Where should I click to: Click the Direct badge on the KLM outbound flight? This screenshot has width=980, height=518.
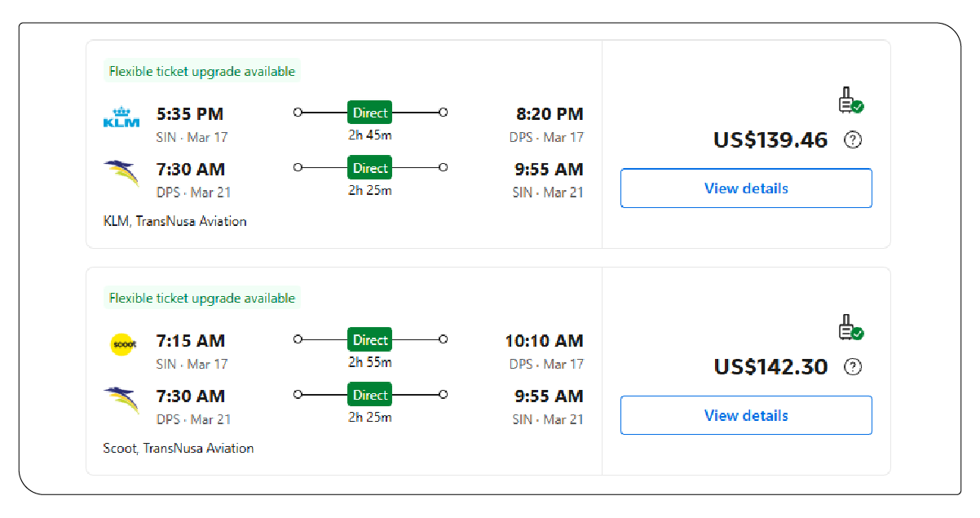[369, 112]
